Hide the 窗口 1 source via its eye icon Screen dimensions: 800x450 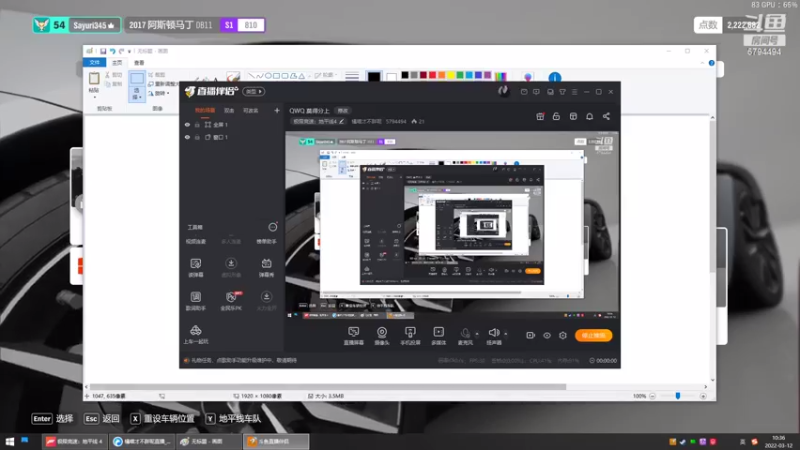187,137
